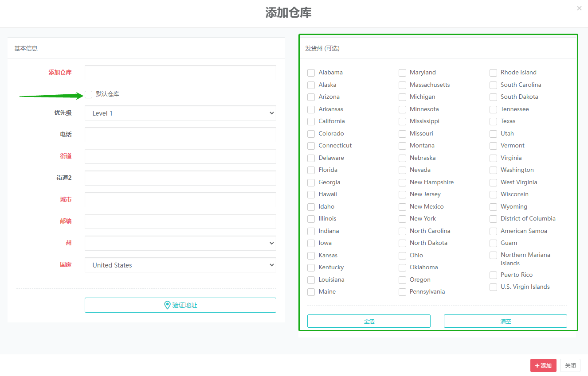Tick the Pennsylvania checkbox

coord(402,292)
